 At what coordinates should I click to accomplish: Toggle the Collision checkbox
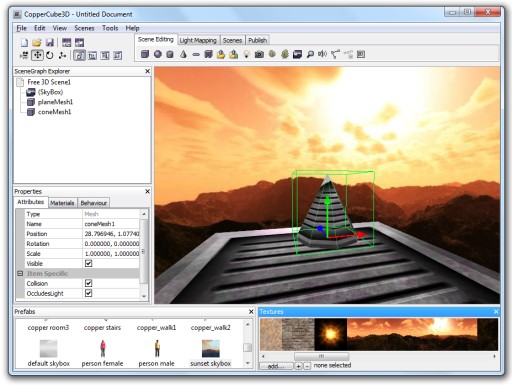[88, 283]
